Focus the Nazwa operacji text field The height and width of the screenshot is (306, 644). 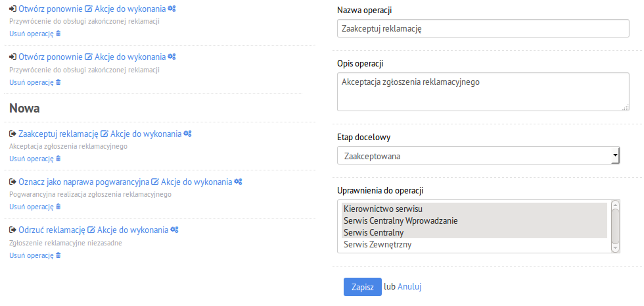point(483,28)
